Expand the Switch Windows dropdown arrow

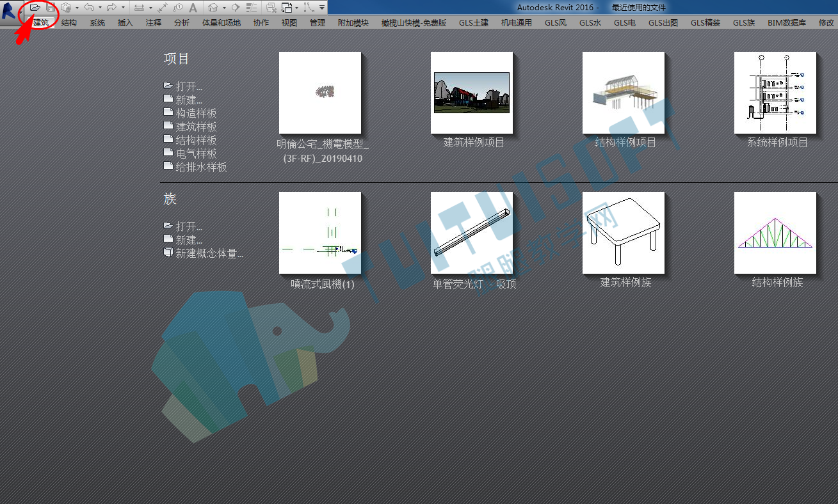coord(297,7)
